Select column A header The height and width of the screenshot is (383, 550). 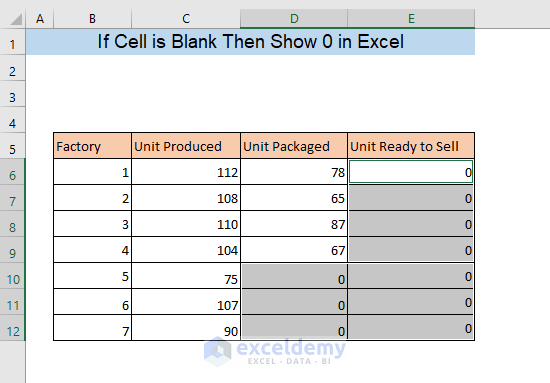[x=40, y=19]
